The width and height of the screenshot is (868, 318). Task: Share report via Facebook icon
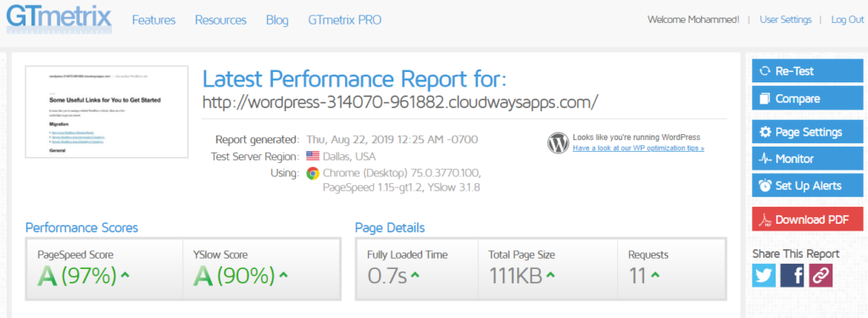click(793, 276)
